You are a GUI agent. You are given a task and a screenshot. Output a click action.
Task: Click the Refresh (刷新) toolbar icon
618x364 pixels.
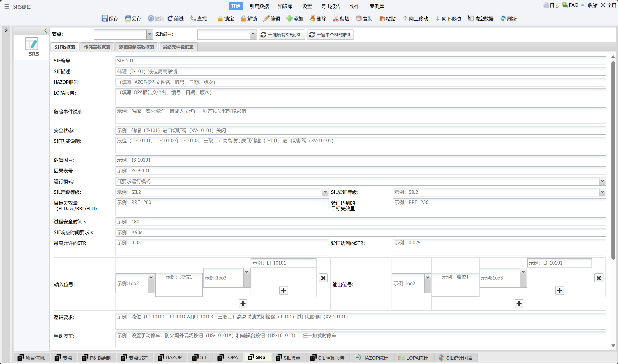503,19
